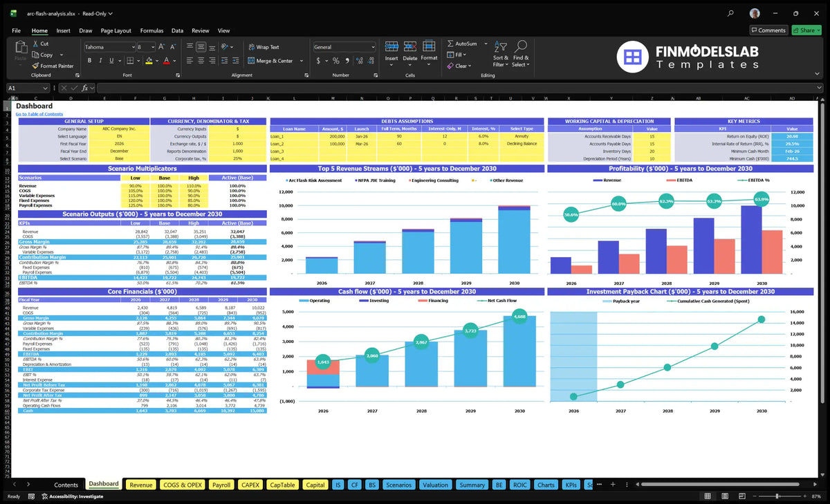Image resolution: width=830 pixels, height=504 pixels.
Task: Click the Delete cells icon
Action: [410, 46]
